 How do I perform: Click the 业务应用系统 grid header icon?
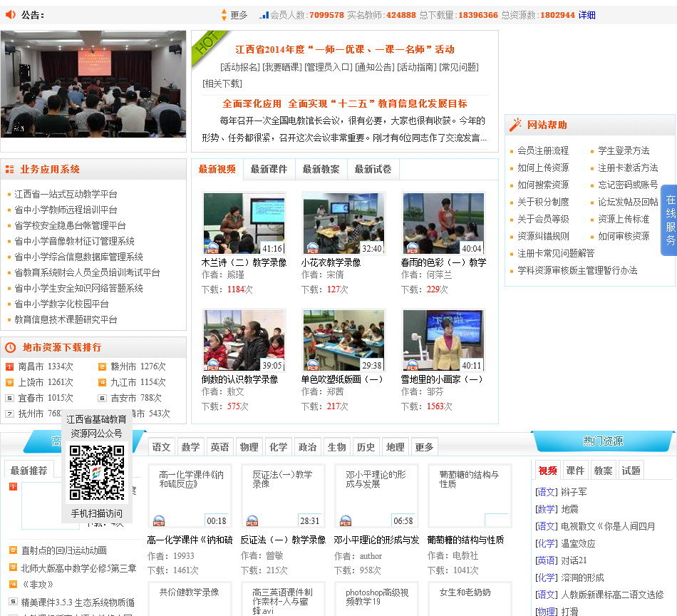[9, 170]
